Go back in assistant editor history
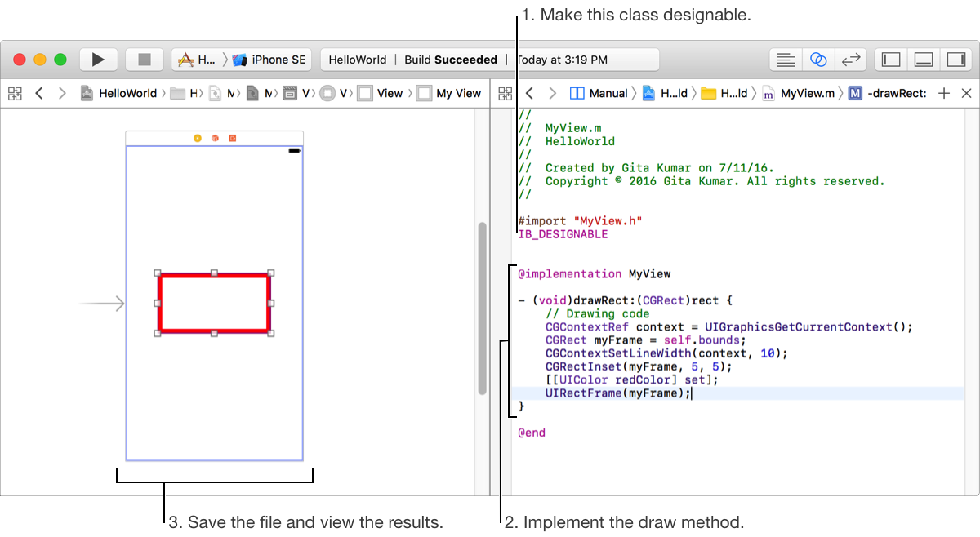Viewport: 980px width, 537px height. (529, 93)
